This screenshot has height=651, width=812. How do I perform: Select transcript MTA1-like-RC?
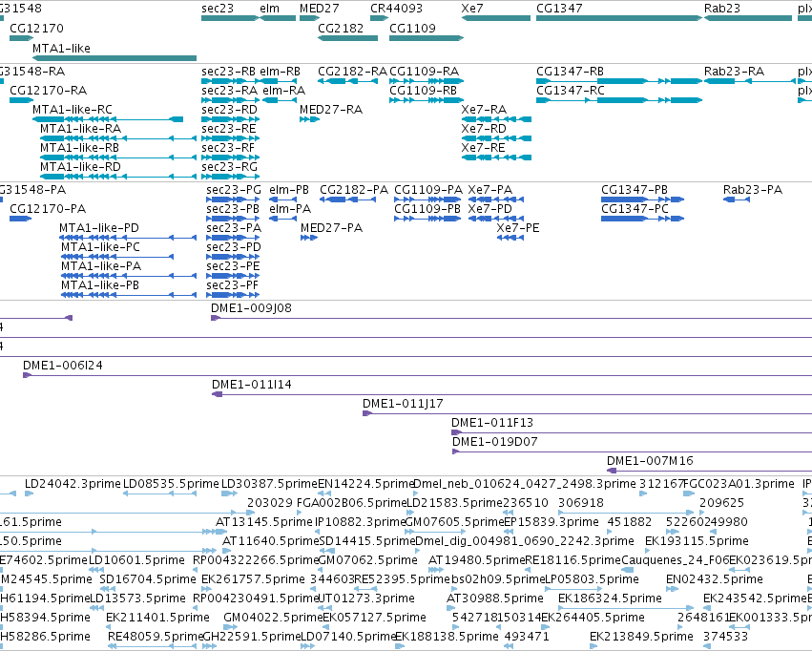(x=108, y=119)
